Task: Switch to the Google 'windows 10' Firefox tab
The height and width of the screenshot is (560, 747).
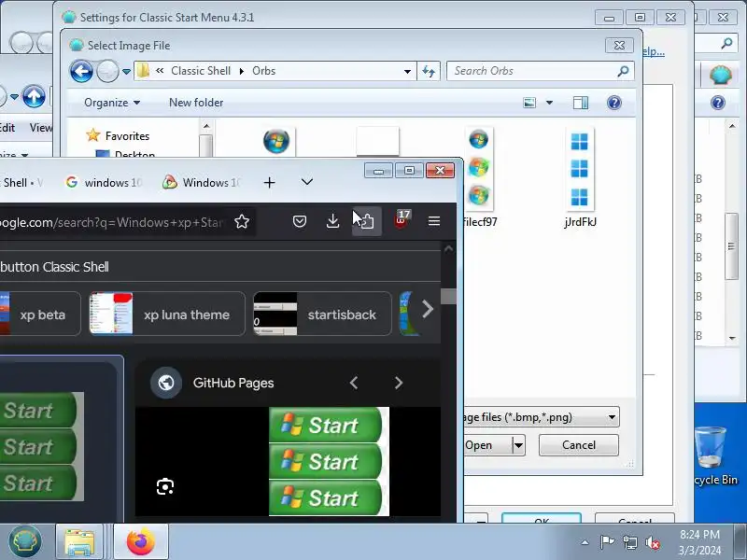Action: tap(104, 182)
